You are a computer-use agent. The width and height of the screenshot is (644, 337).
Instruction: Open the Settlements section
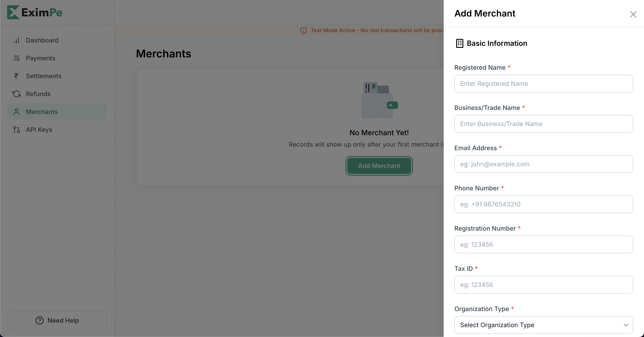pyautogui.click(x=44, y=76)
